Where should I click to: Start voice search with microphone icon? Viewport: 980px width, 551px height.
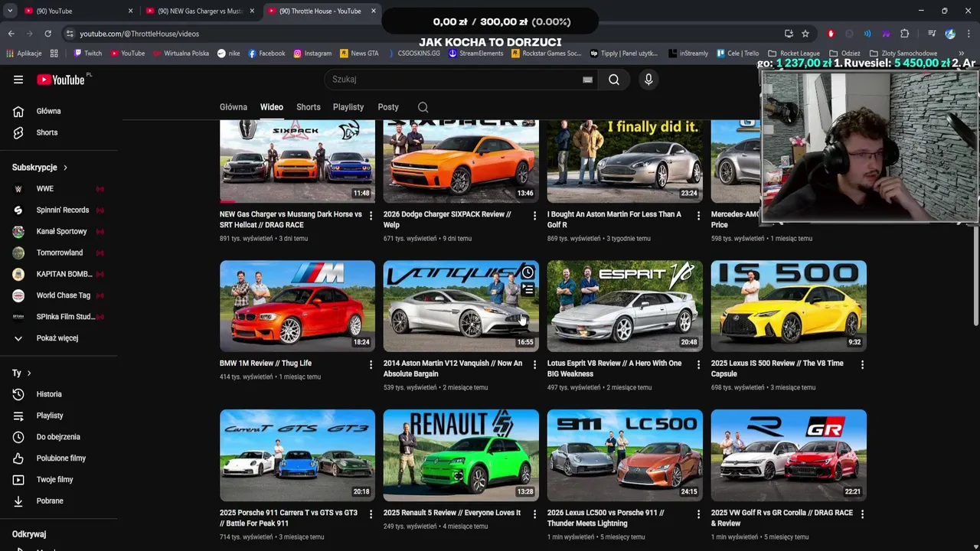point(648,80)
